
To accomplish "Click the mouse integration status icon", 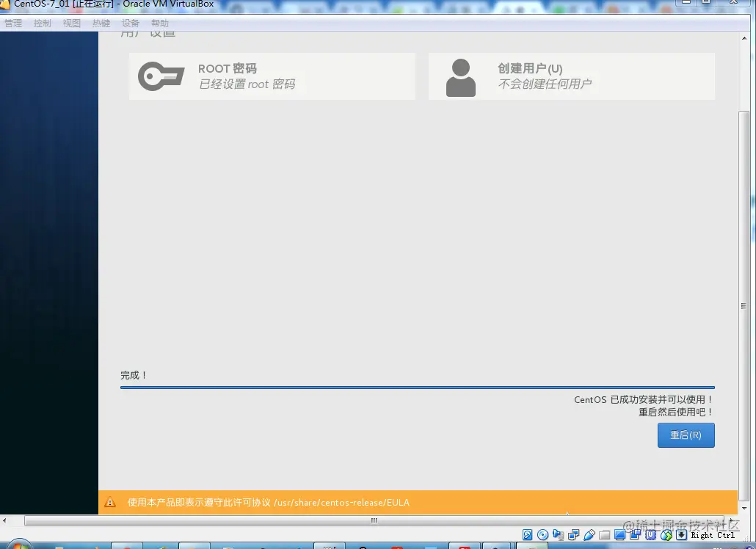I will (666, 534).
